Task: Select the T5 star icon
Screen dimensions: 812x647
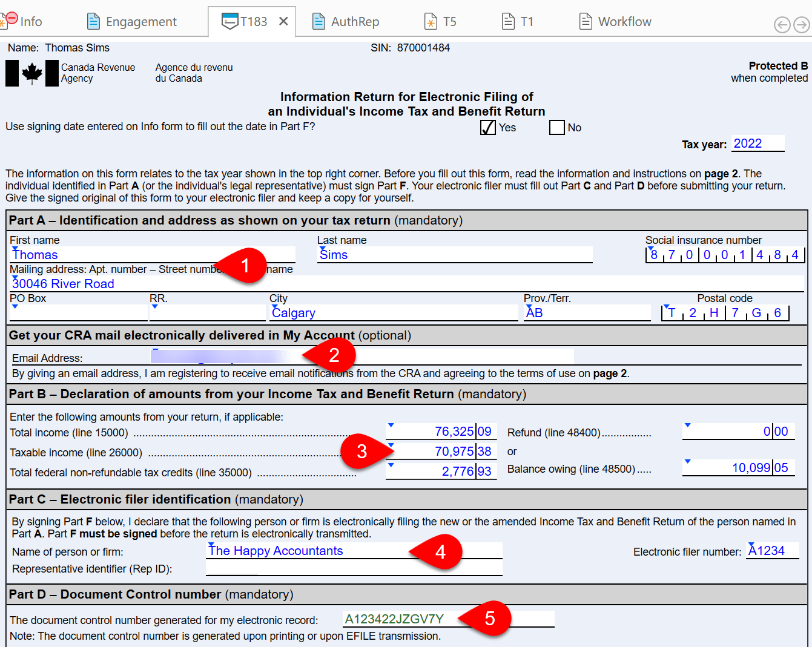Action: tap(429, 21)
